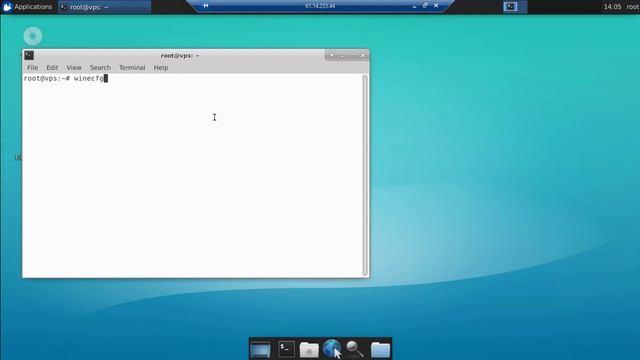Viewport: 640px width, 360px height.
Task: Open the Search menu in terminal
Action: tap(100, 68)
